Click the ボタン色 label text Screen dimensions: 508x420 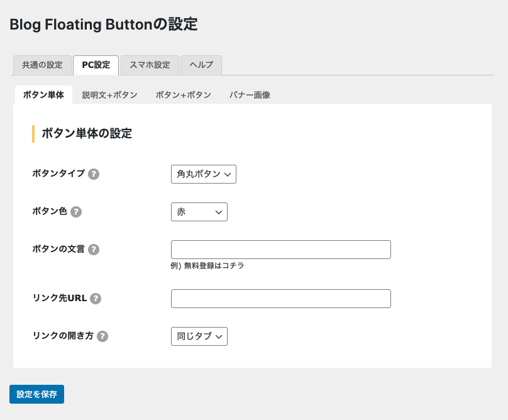[x=50, y=211]
